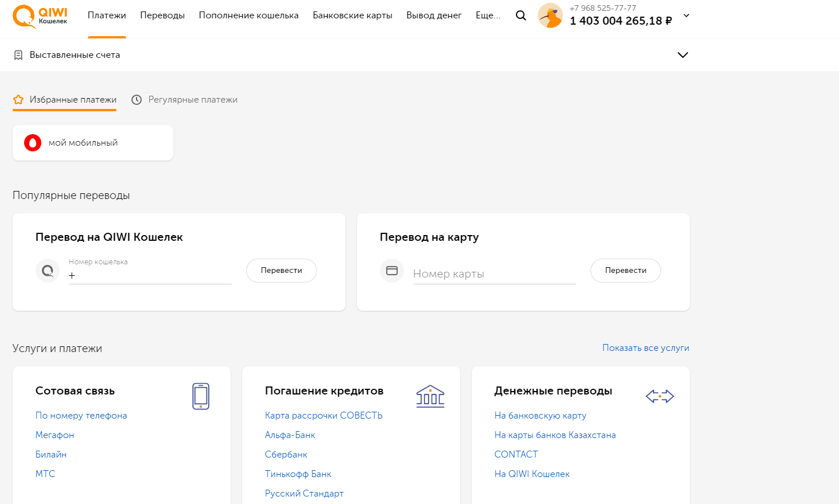The width and height of the screenshot is (839, 504).
Task: Open На карты банков Казахстана link
Action: [555, 435]
